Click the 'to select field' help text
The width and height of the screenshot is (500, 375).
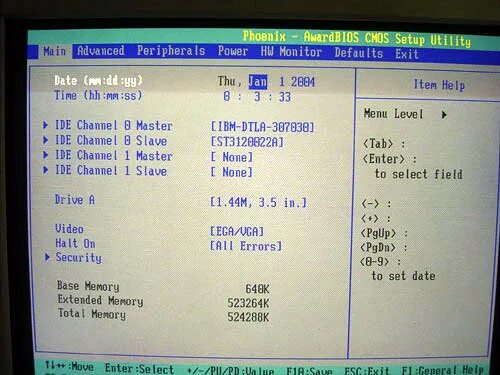click(419, 174)
